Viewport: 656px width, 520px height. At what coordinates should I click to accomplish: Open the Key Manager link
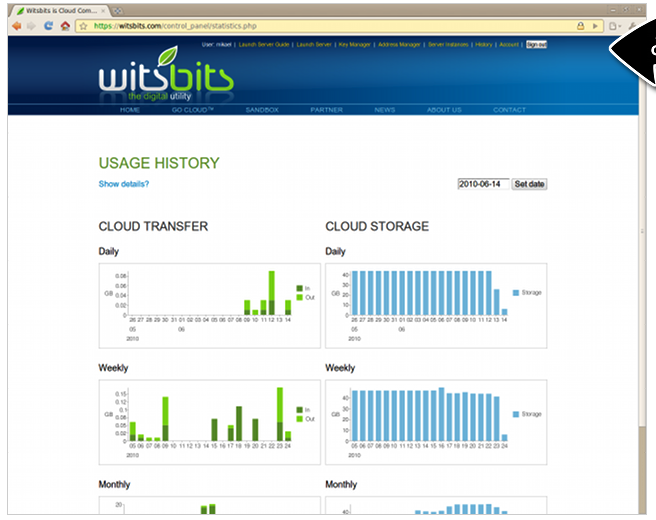tap(354, 44)
